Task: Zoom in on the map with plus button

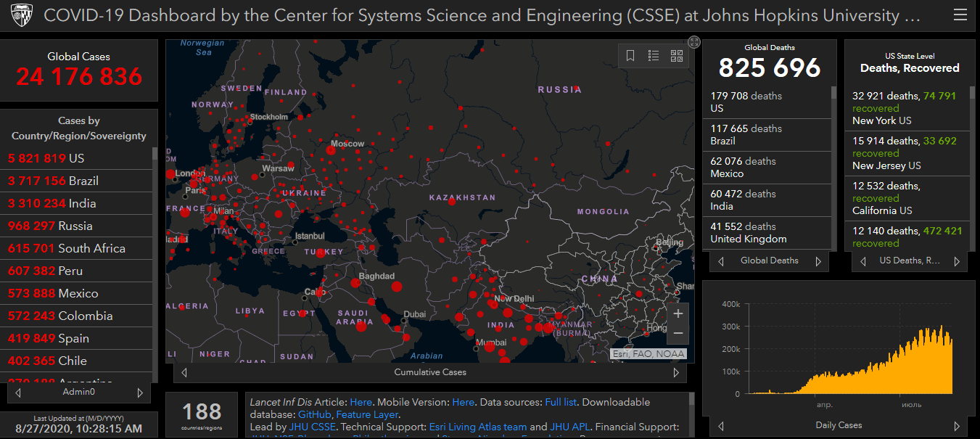Action: 678,313
